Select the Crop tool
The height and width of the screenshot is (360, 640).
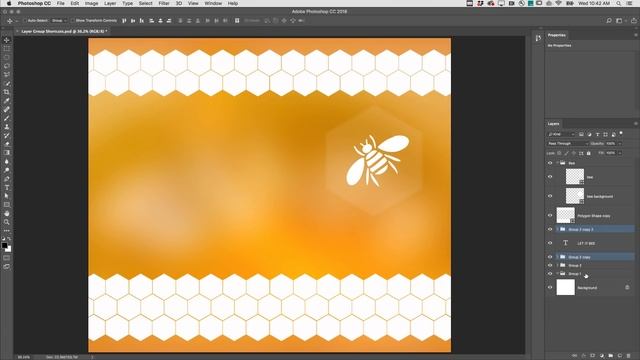(7, 92)
